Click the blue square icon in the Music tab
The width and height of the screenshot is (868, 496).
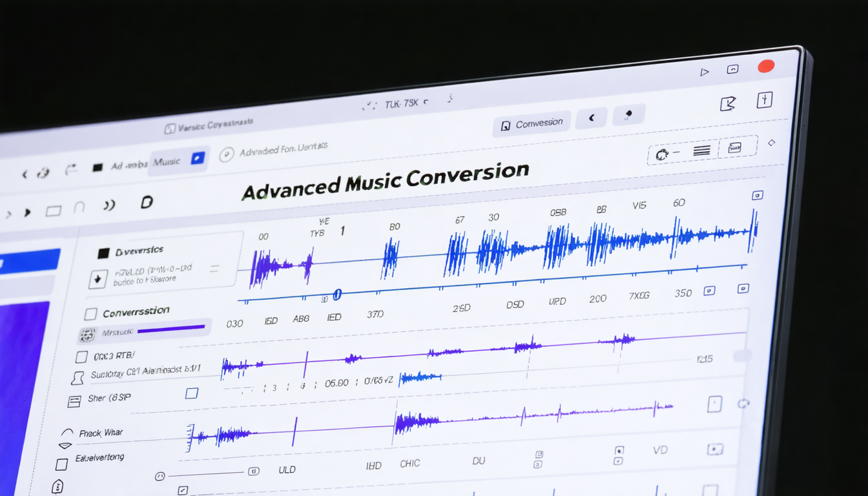pos(198,158)
